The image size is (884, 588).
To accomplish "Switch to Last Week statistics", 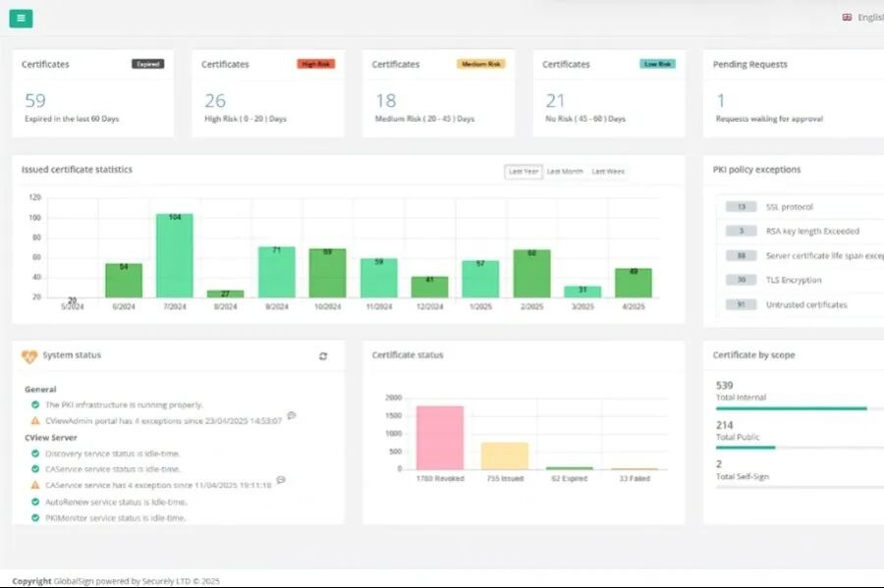I will pyautogui.click(x=608, y=171).
